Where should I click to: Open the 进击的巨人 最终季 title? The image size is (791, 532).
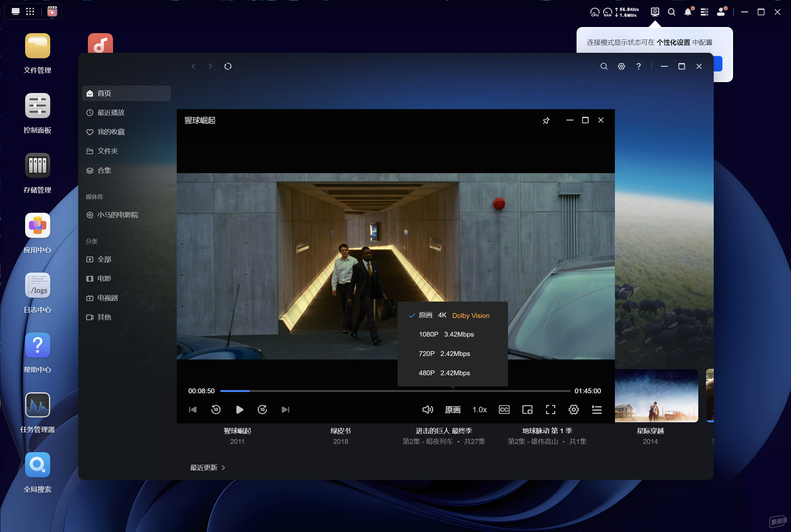pos(444,431)
